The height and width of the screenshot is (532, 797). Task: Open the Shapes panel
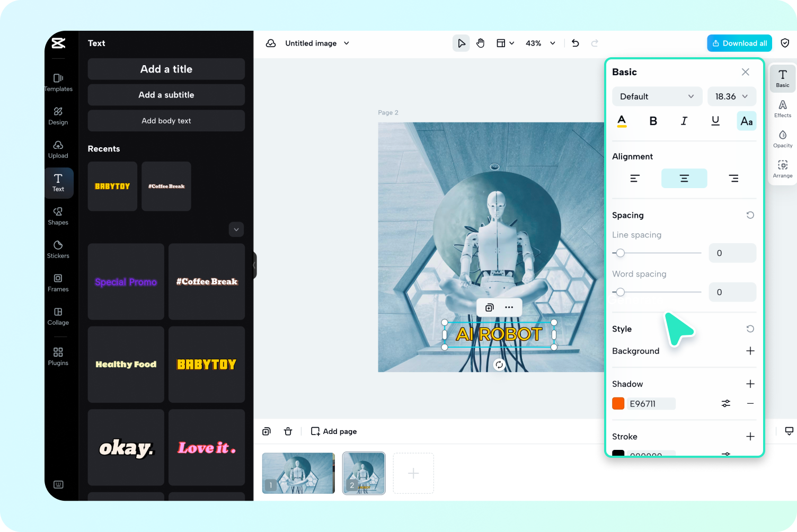[x=58, y=216]
